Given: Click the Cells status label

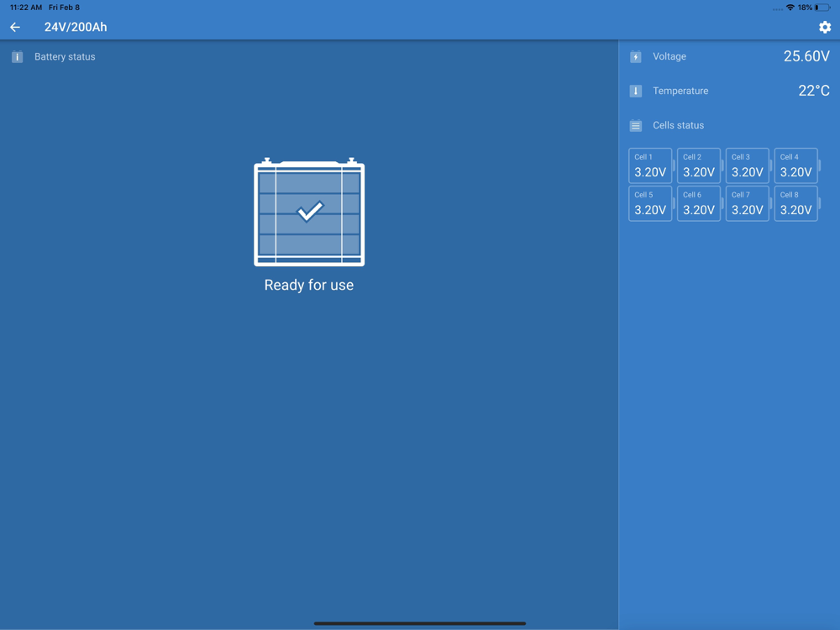Looking at the screenshot, I should point(678,125).
